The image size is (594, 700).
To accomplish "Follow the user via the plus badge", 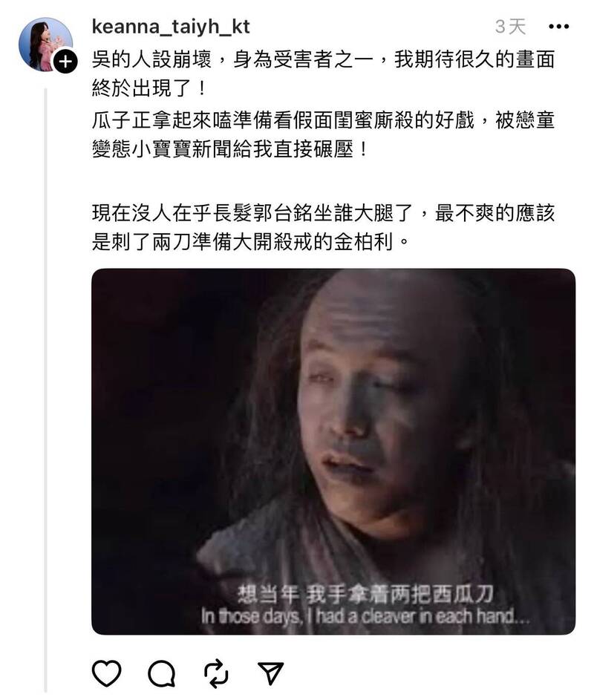I will (x=65, y=62).
